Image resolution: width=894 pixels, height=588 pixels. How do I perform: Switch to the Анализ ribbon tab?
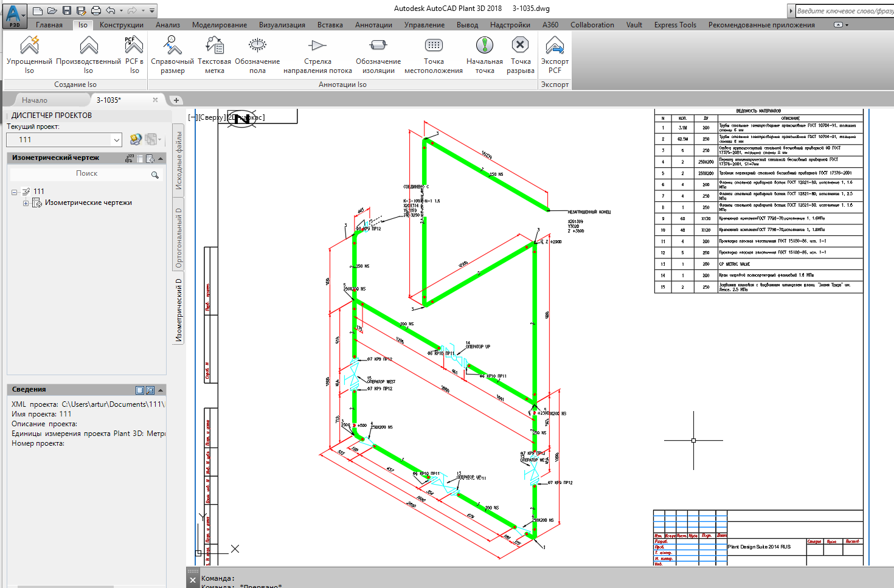coord(168,25)
